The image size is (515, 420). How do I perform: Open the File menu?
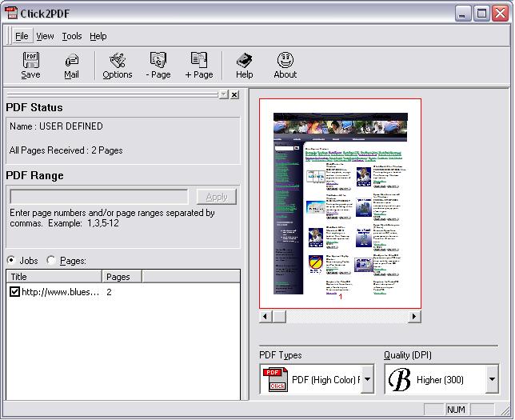[x=22, y=36]
